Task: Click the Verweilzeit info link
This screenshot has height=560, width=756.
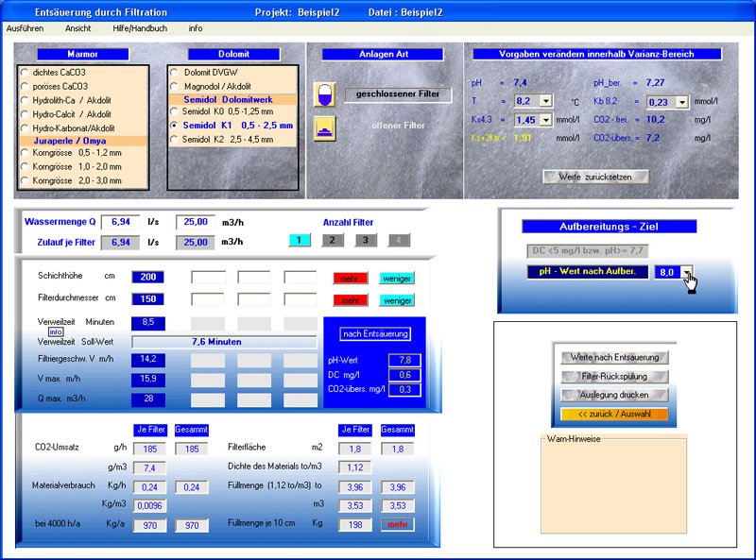Action: click(x=56, y=332)
